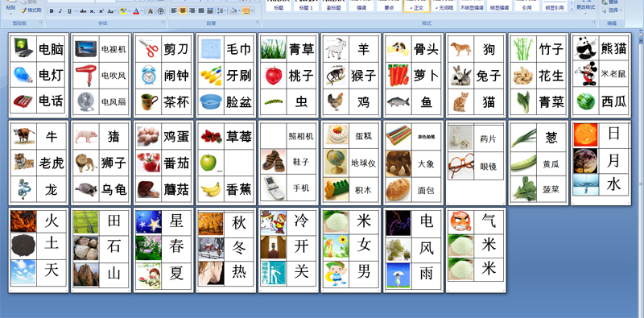Click the text 脸盆
644x318 pixels.
(238, 102)
